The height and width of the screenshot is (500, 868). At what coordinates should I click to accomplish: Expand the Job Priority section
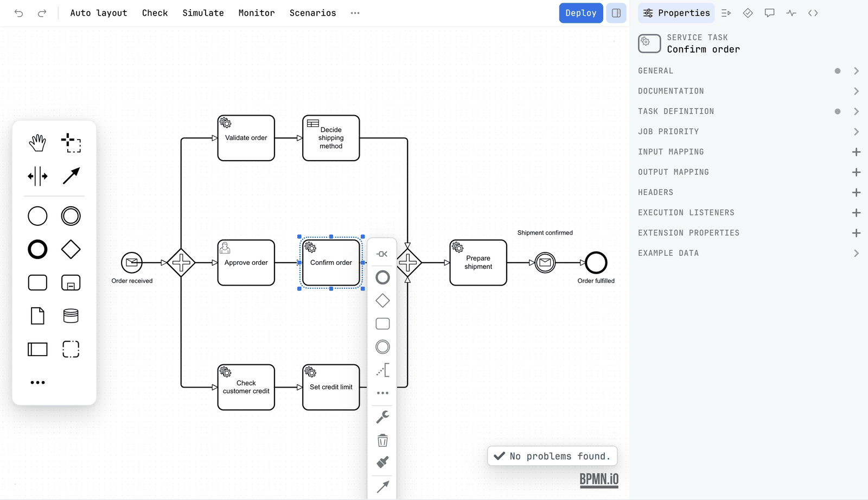(x=749, y=132)
